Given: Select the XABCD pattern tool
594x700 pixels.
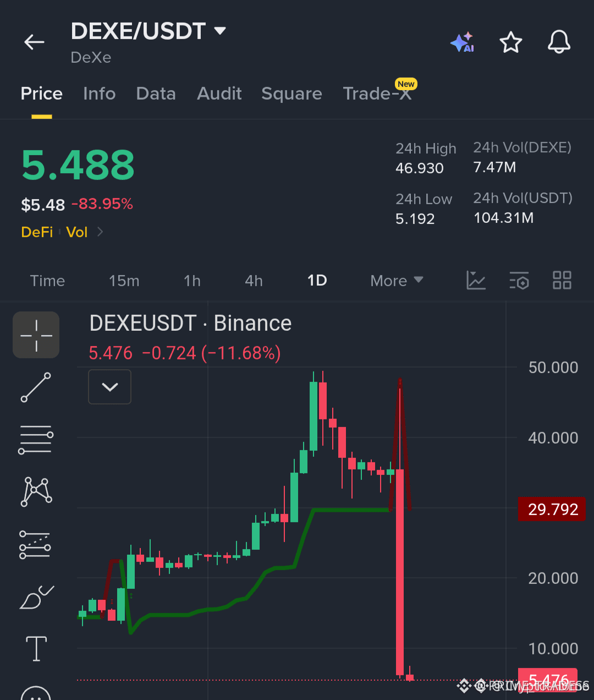Looking at the screenshot, I should 36,491.
